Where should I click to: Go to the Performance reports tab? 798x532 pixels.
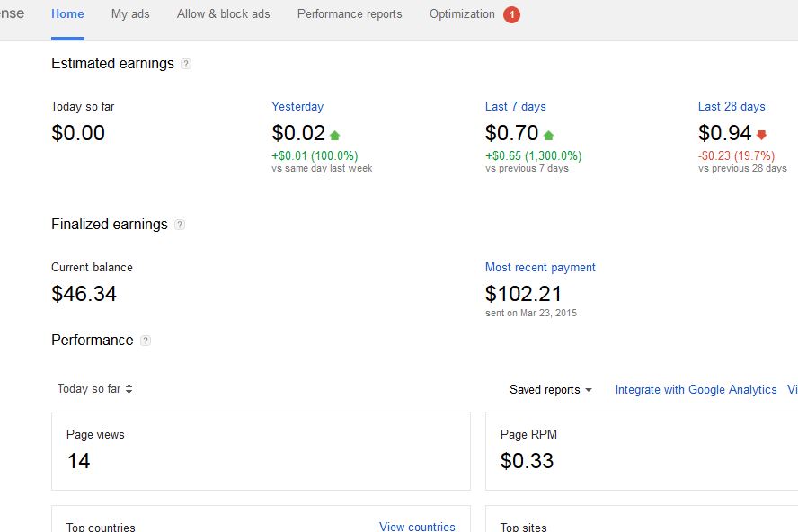(x=350, y=14)
